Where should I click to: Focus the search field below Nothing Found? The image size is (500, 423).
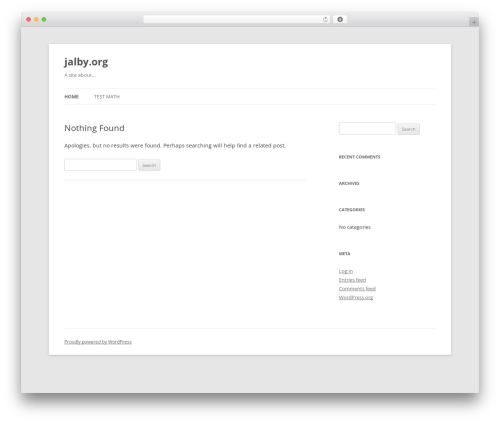pyautogui.click(x=100, y=165)
